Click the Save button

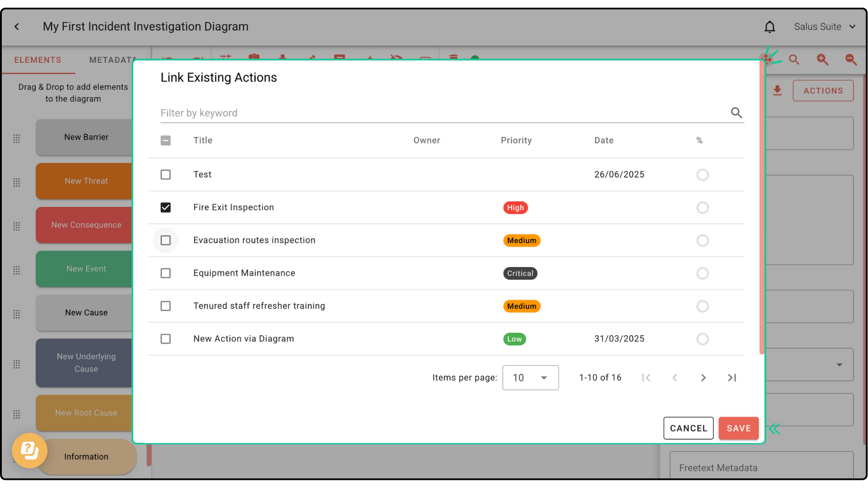[738, 428]
